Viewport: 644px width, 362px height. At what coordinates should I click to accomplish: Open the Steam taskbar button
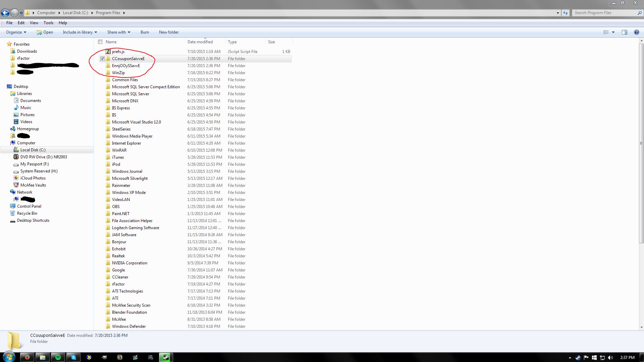click(x=166, y=357)
